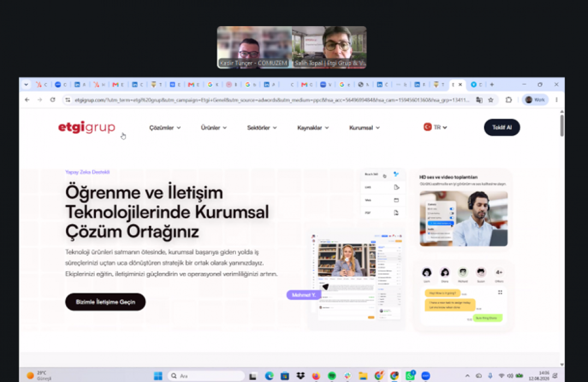Go back with the browser back arrow

point(27,100)
